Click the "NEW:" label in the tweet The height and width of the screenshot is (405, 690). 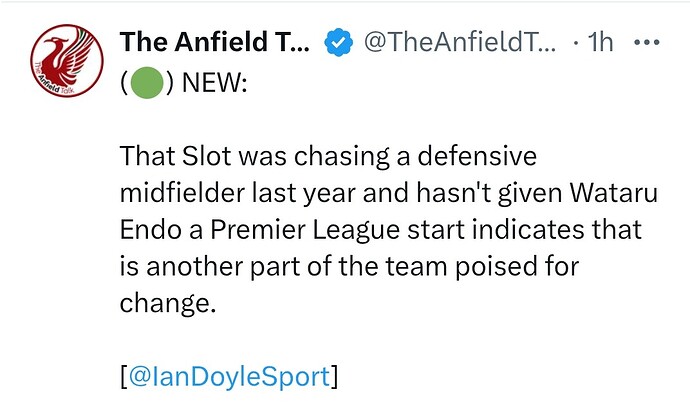pyautogui.click(x=214, y=82)
